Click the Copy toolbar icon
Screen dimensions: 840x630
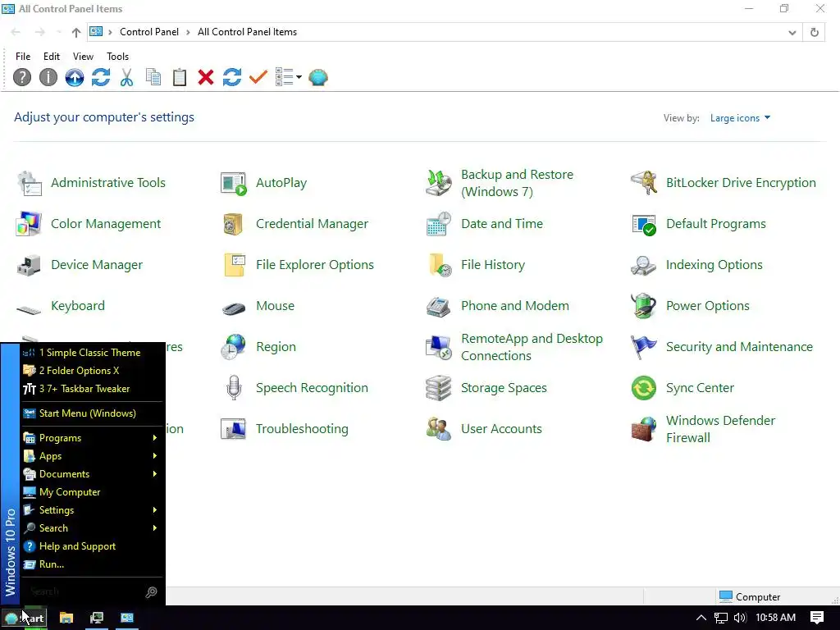(x=153, y=78)
